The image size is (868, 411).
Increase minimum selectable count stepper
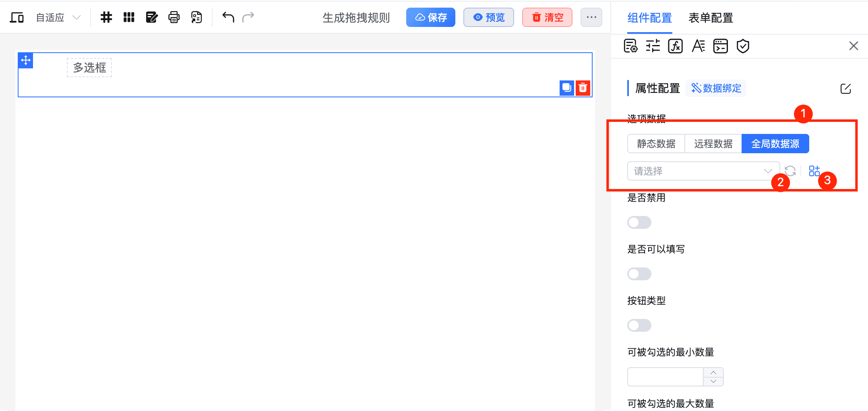(713, 372)
